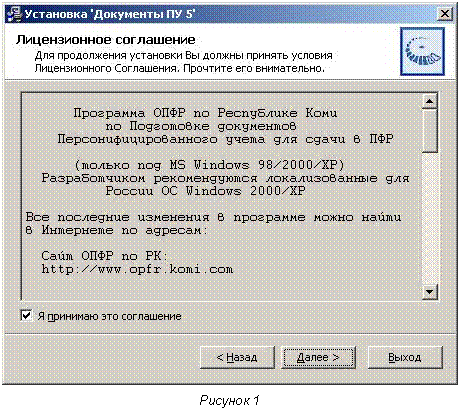Screen dimensions: 460x411
Task: Click the URL http://www.opfr.komi.com in the license
Action: 137,269
